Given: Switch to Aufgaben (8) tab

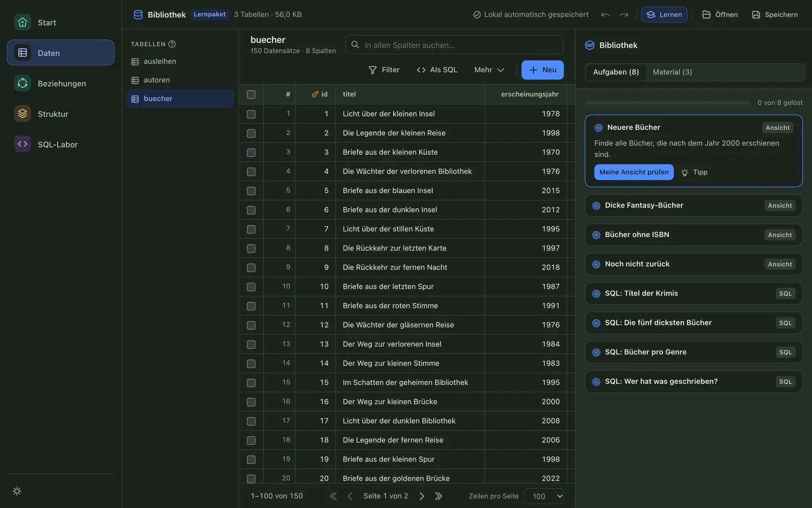Looking at the screenshot, I should click(616, 72).
